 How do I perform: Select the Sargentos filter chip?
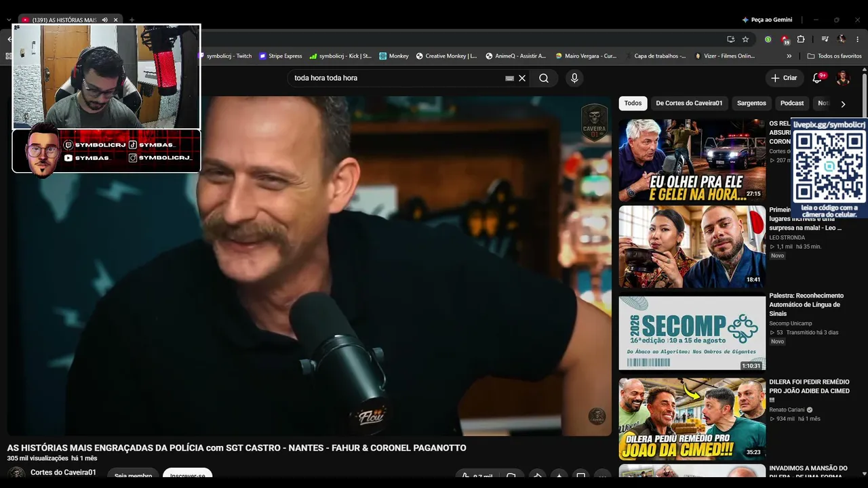(x=751, y=103)
